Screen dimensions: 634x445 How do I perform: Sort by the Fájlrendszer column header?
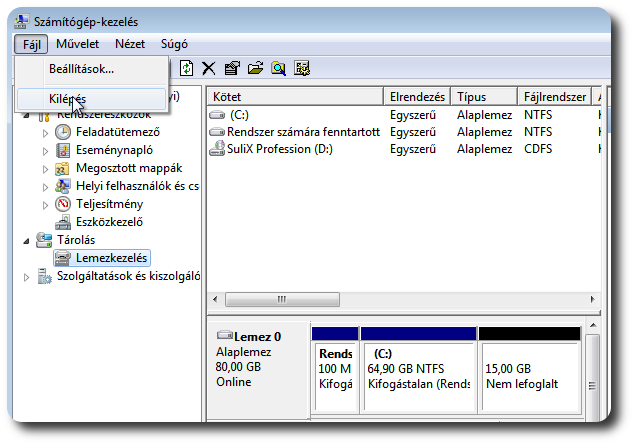coord(554,97)
